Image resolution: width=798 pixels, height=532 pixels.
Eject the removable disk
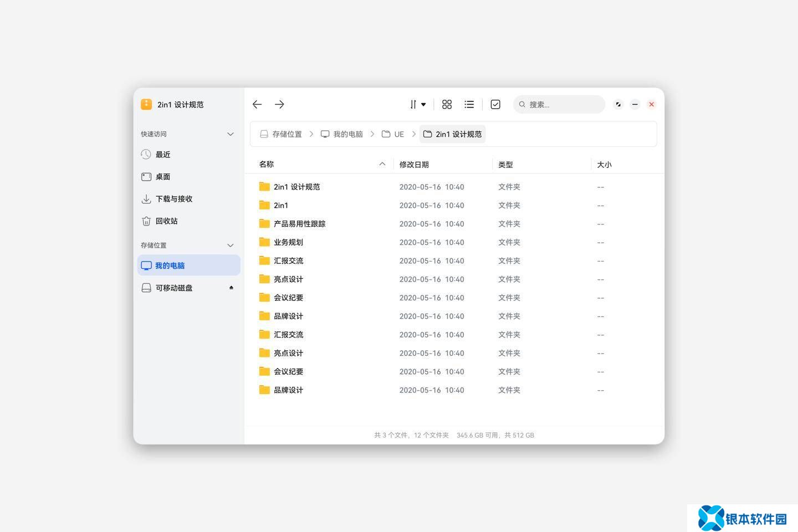pos(231,288)
